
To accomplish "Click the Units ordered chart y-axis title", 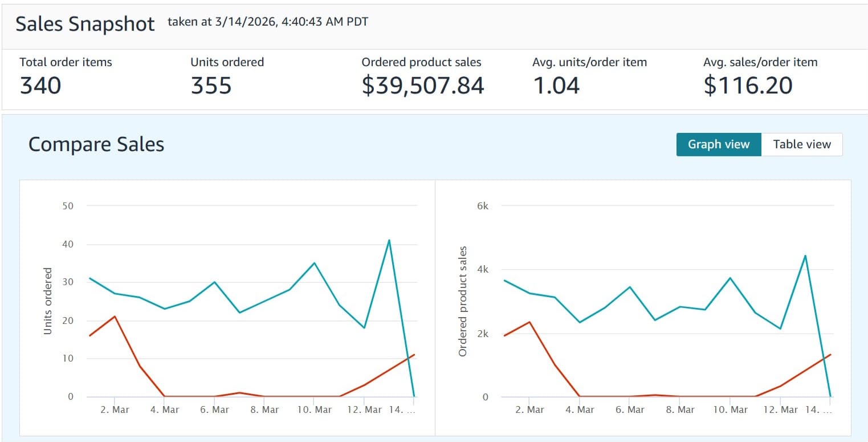I will [x=48, y=301].
